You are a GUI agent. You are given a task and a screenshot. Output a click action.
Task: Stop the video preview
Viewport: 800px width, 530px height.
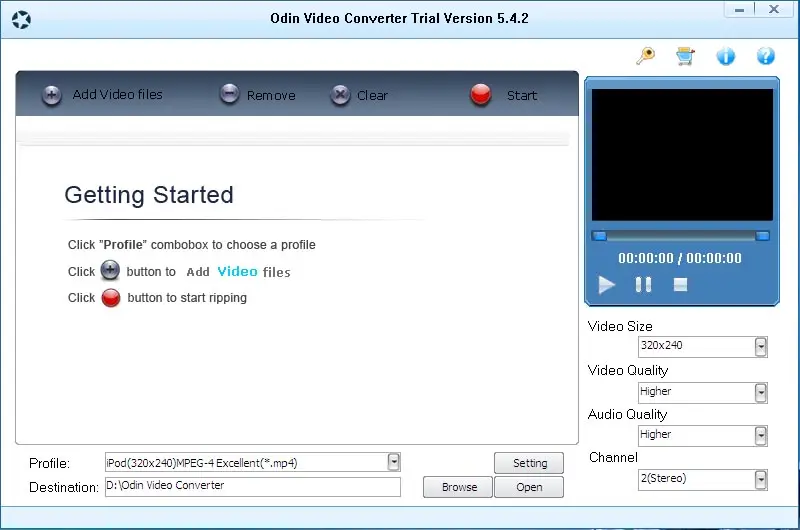[x=680, y=285]
